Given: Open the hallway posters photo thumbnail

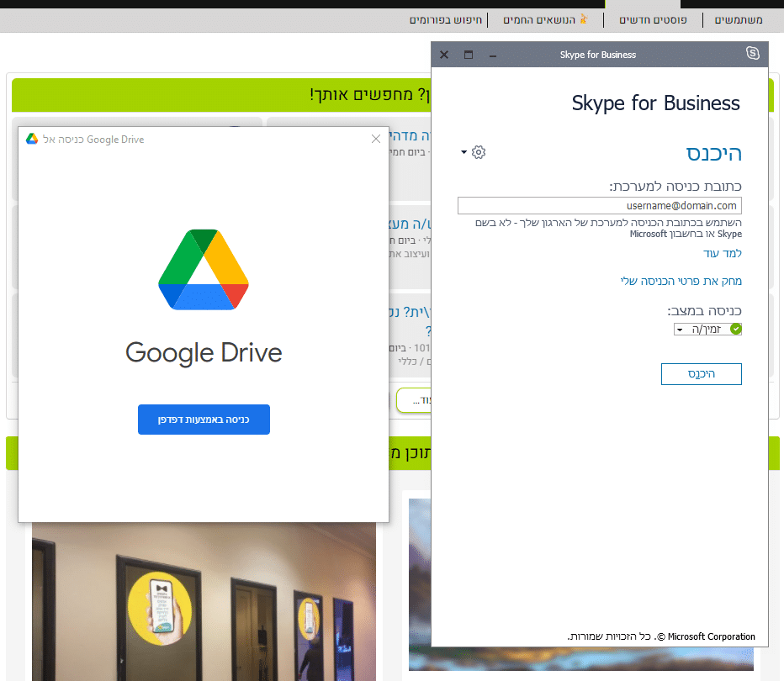Looking at the screenshot, I should [x=204, y=602].
